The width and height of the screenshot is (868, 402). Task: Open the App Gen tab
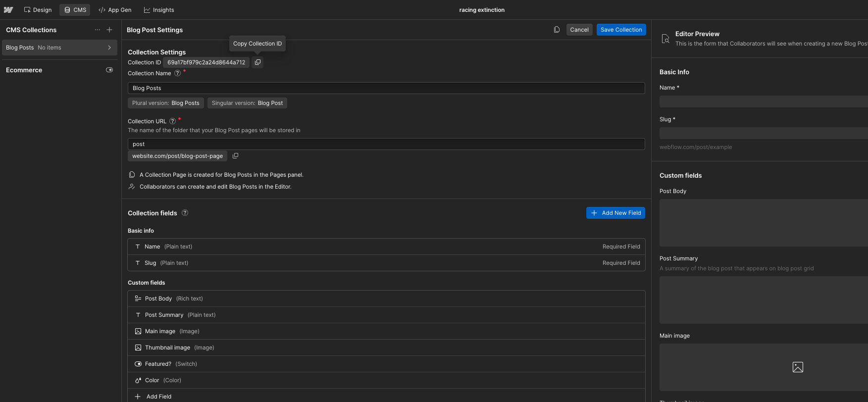coord(115,10)
